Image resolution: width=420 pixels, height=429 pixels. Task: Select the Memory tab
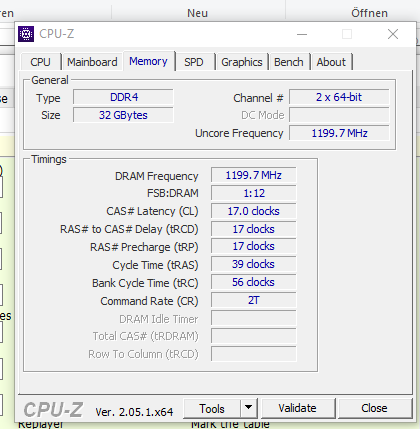pos(149,61)
